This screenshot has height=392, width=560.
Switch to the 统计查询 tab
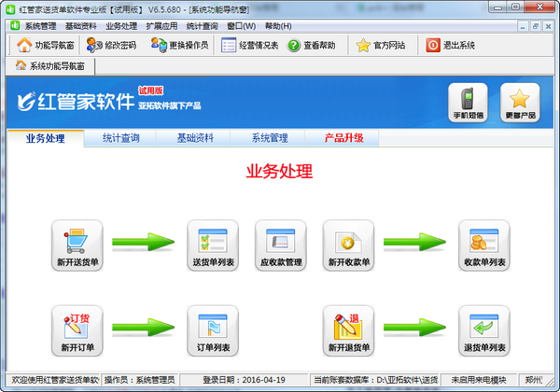[x=120, y=138]
